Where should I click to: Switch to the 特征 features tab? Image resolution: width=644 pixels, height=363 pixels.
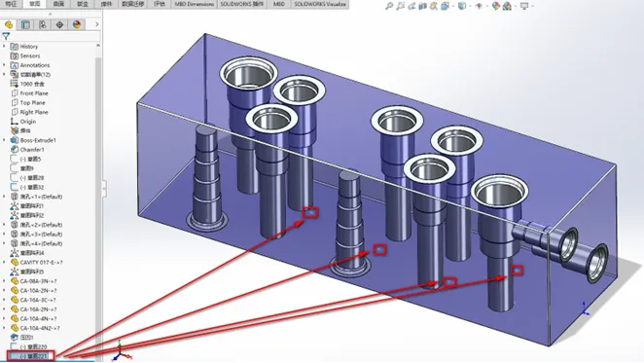pyautogui.click(x=11, y=4)
